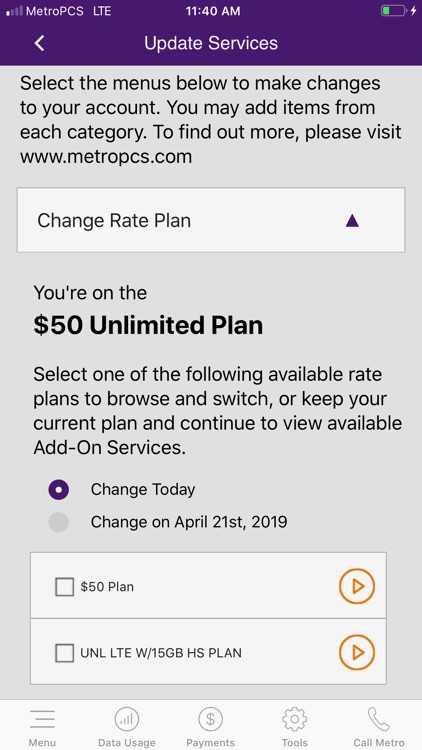Open the Data Usage chart icon
The height and width of the screenshot is (750, 422).
126,719
